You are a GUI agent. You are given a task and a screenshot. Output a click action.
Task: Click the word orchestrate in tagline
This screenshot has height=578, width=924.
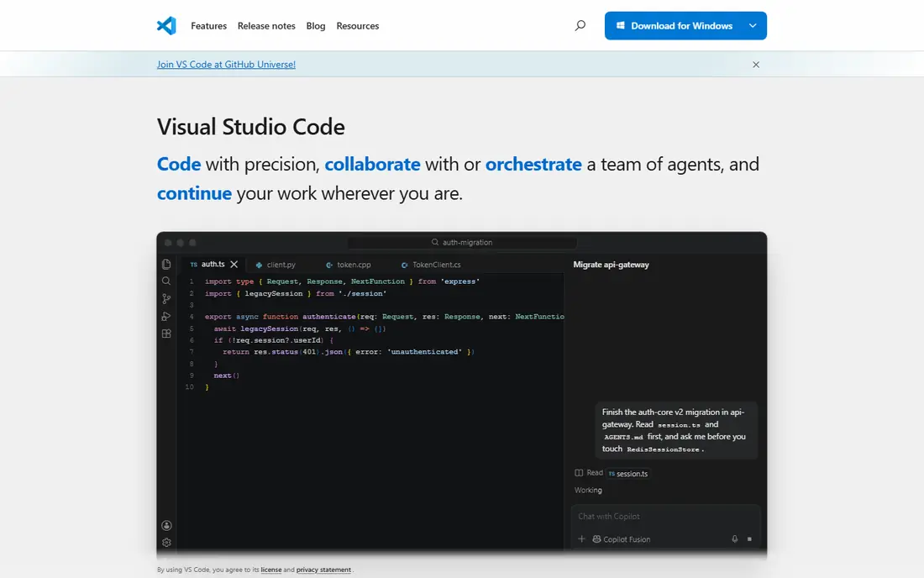(x=533, y=164)
